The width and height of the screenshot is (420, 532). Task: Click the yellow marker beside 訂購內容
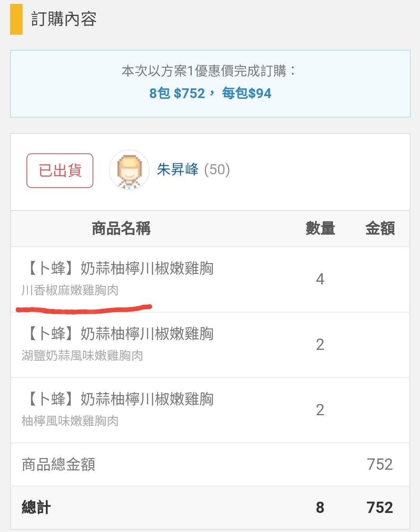(x=16, y=19)
